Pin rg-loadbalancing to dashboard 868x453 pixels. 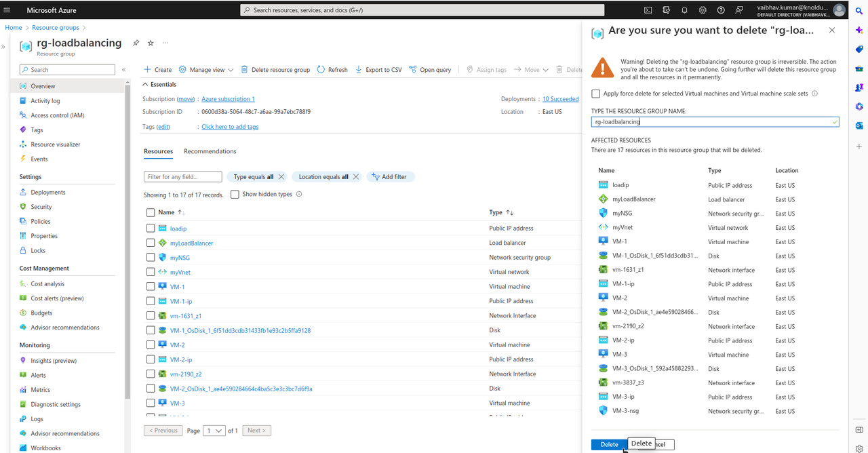pyautogui.click(x=136, y=43)
